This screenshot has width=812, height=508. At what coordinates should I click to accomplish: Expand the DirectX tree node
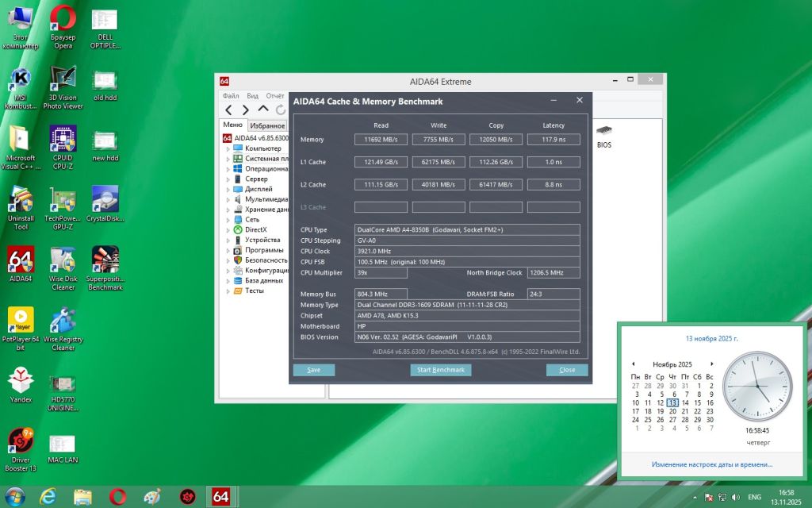[x=228, y=230]
